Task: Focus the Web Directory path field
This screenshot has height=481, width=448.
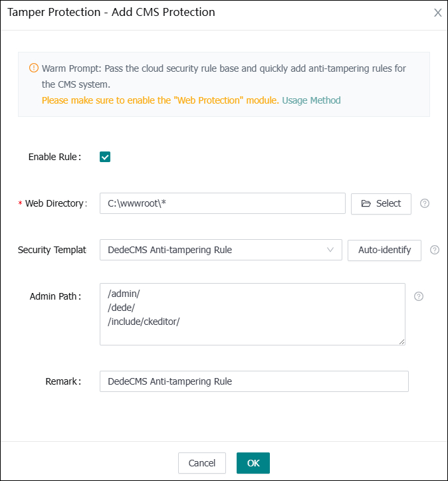Action: point(222,203)
